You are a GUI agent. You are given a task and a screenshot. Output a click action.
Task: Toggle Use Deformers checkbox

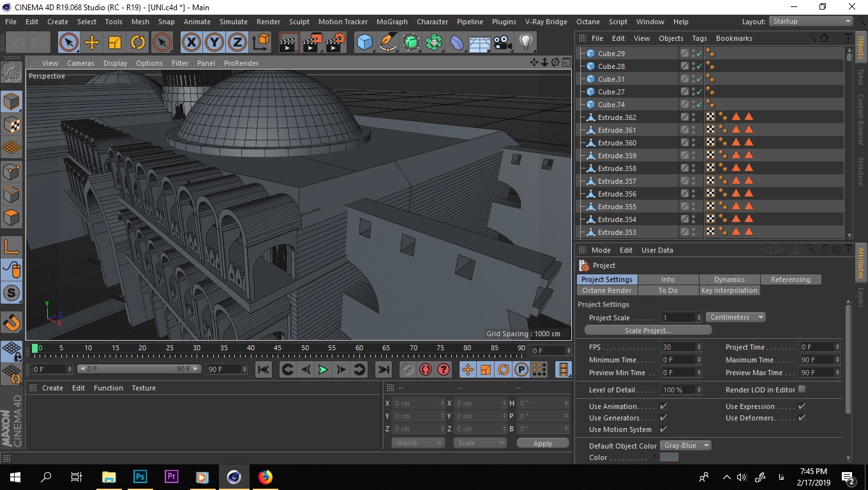(802, 418)
